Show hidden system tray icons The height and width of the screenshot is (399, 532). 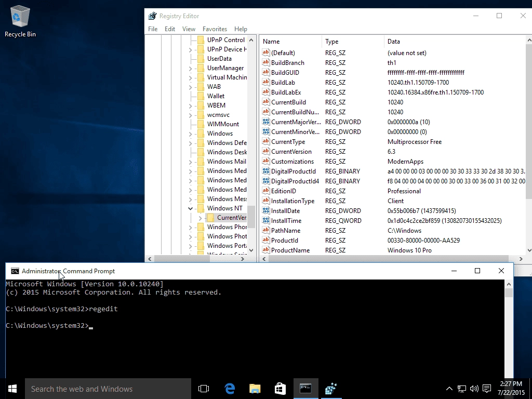click(x=449, y=389)
